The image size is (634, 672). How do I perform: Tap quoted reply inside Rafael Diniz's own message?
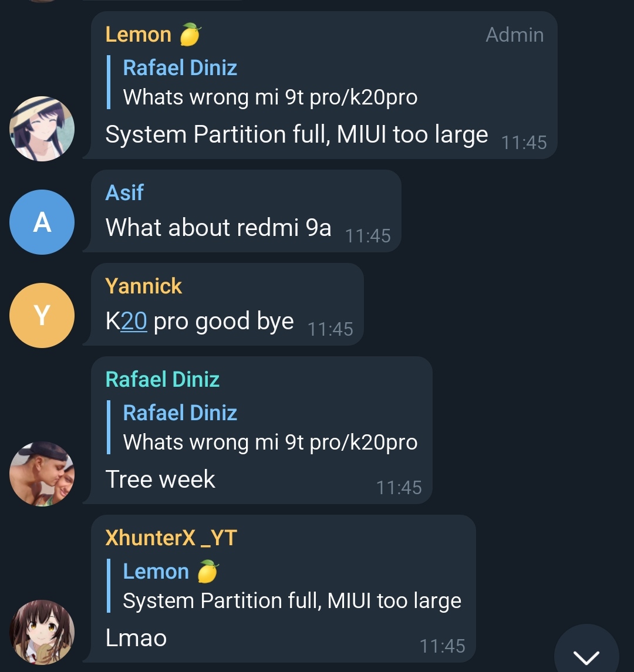click(x=262, y=427)
